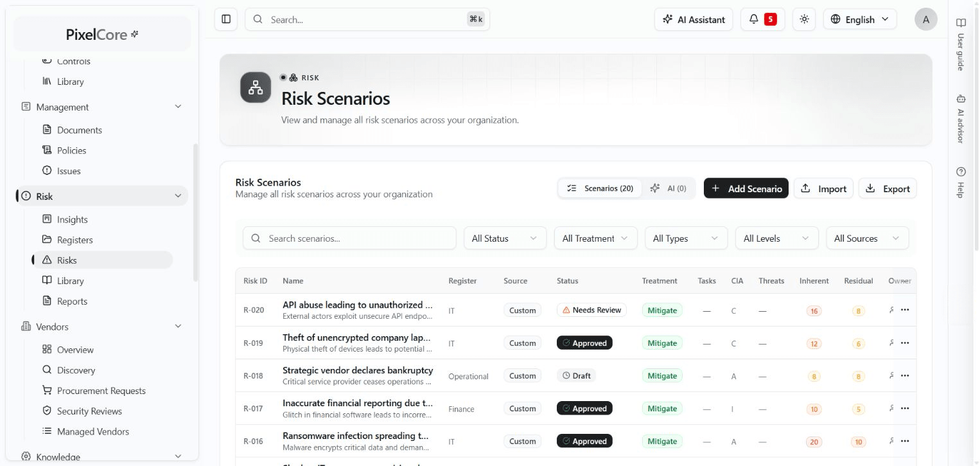This screenshot has width=980, height=466.
Task: Click the top global Search box
Action: (x=367, y=19)
